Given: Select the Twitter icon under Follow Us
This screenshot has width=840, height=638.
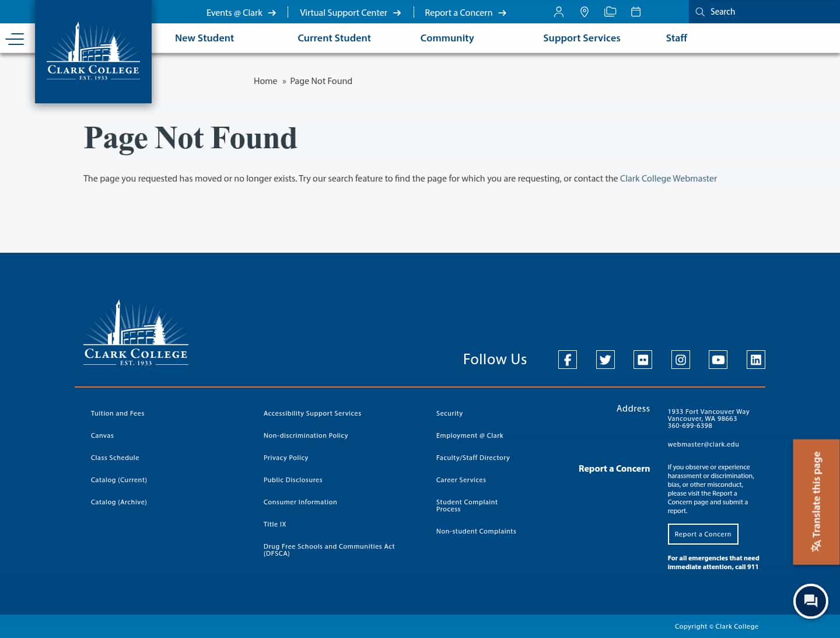Looking at the screenshot, I should click(x=605, y=360).
